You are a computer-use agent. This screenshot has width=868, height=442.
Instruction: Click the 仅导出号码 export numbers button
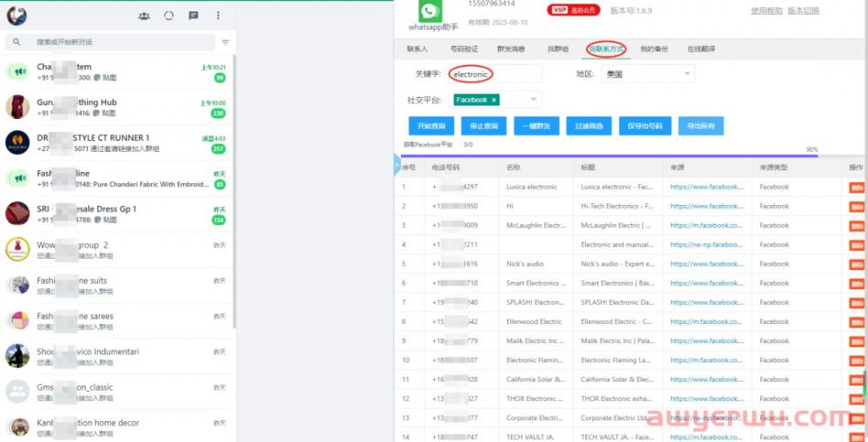point(645,126)
